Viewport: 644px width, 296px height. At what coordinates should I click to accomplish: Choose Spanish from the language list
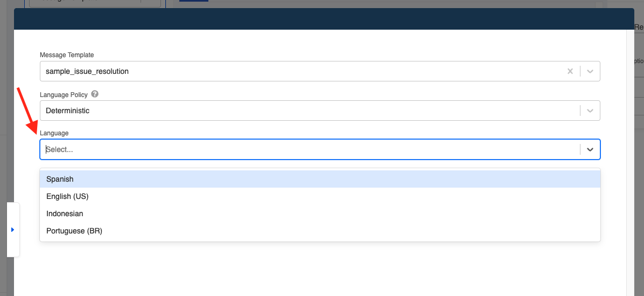coord(320,179)
